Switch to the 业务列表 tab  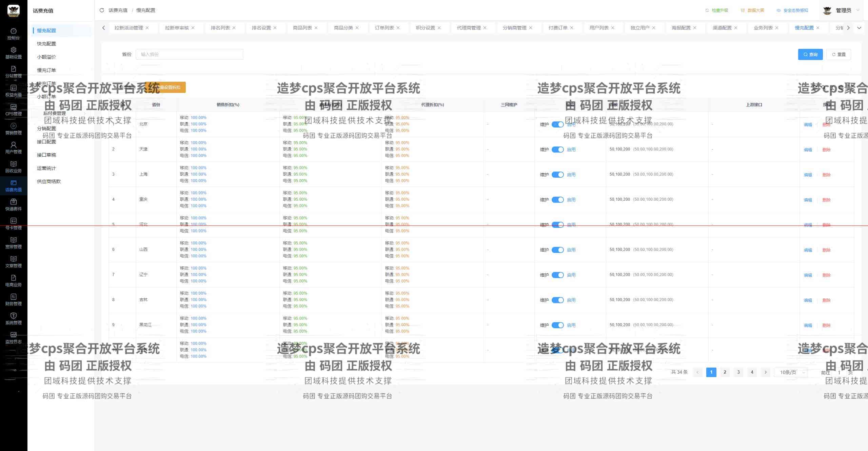763,28
